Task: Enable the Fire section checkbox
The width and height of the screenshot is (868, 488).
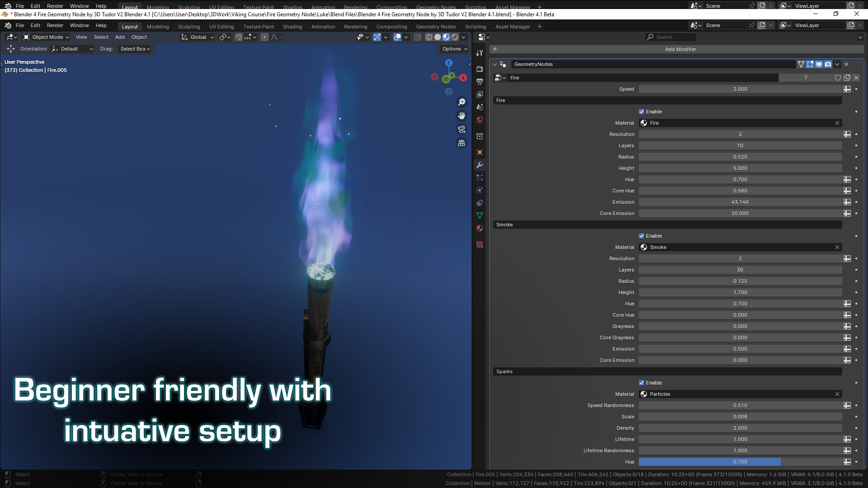Action: [641, 112]
